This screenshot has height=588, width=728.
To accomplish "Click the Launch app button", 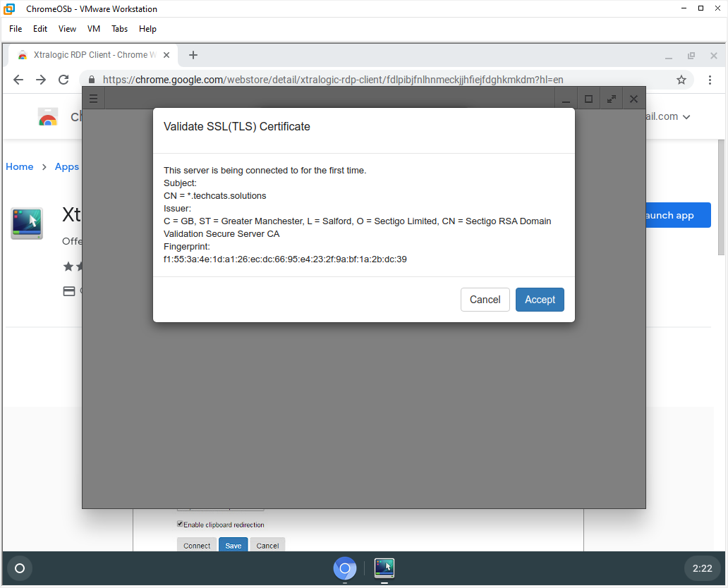I will coord(678,215).
